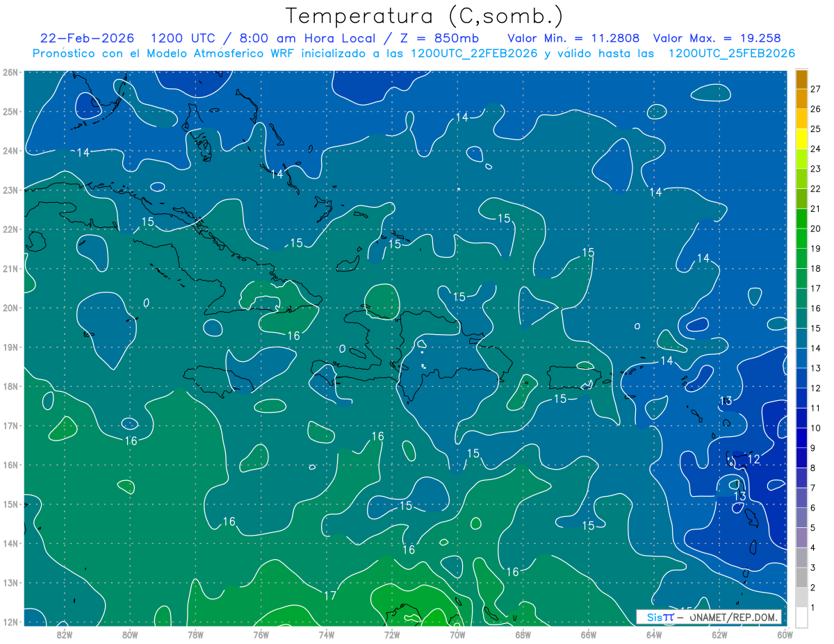Click the "24N" latitude axis label
The width and height of the screenshot is (834, 644).
click(10, 151)
